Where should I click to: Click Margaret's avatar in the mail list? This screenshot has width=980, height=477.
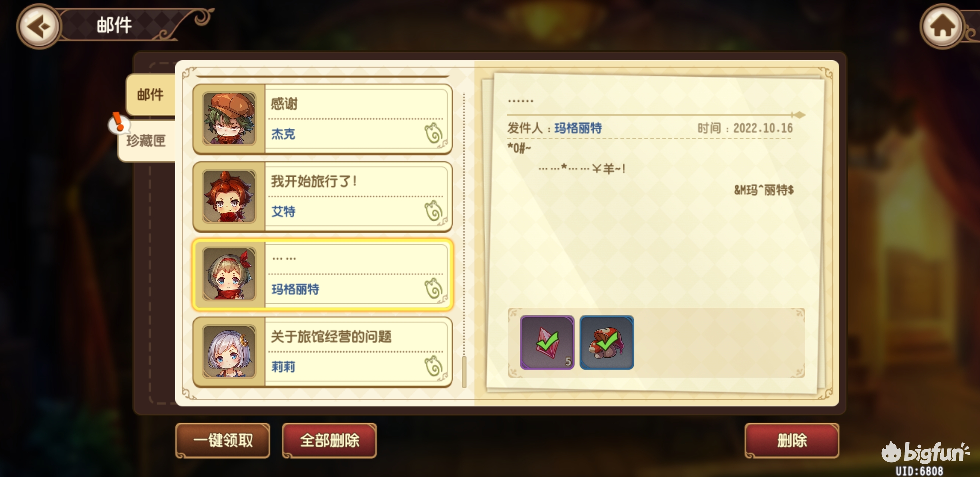click(229, 274)
